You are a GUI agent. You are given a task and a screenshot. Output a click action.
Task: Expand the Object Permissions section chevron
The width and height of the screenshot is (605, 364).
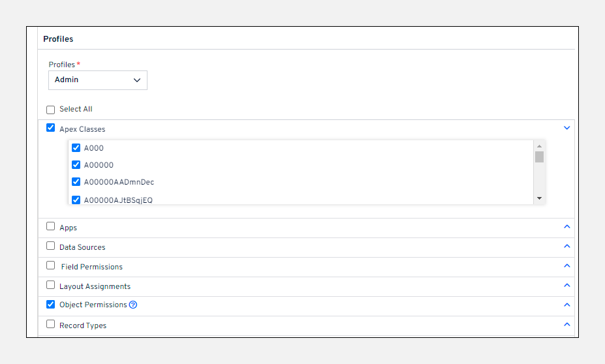(566, 305)
